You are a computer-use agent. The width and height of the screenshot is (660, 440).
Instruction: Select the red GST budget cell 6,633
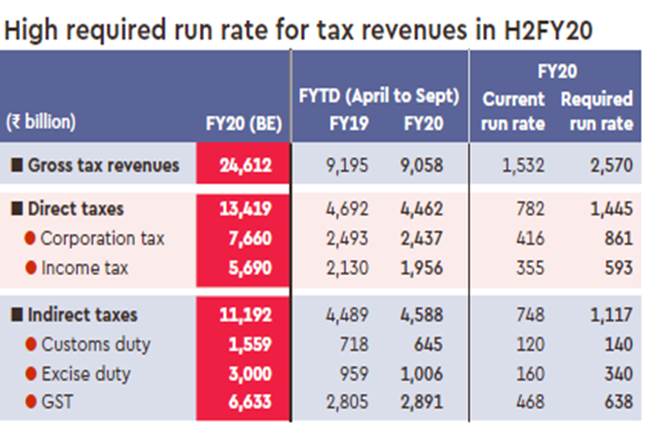(244, 400)
